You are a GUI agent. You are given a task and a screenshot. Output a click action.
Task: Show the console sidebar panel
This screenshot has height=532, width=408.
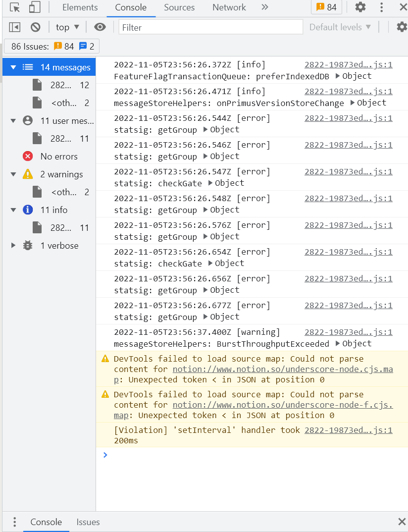[x=14, y=27]
